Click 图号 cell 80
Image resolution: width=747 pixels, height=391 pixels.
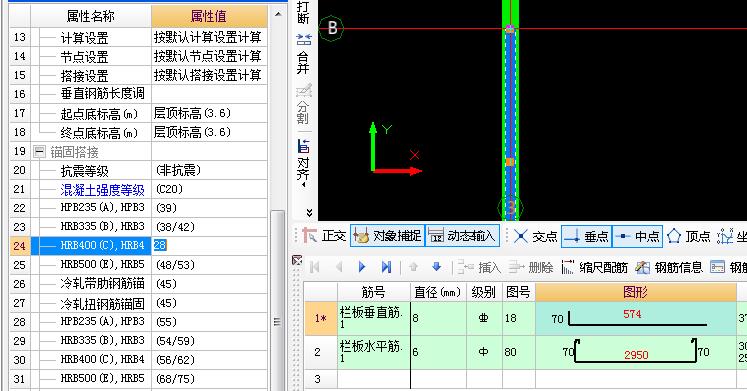click(x=518, y=352)
